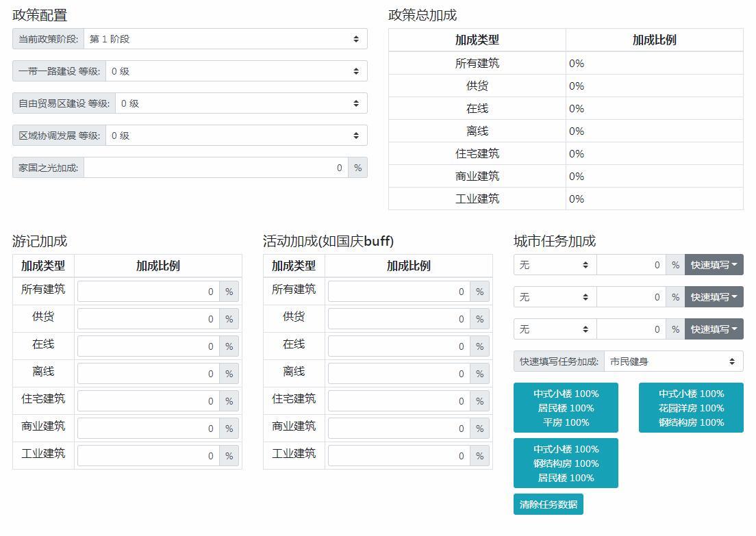Select the 中式小楼, 花园洋房, 钢结构房 preset button
The height and width of the screenshot is (536, 756).
[692, 408]
